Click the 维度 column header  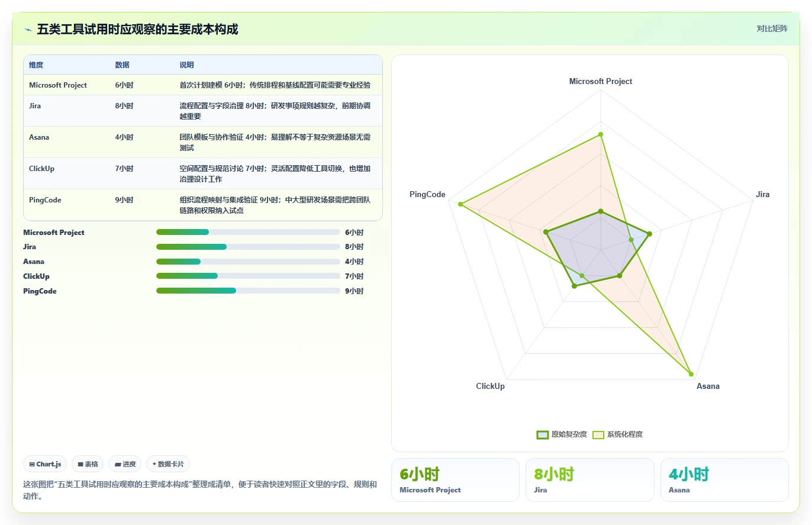[x=36, y=65]
